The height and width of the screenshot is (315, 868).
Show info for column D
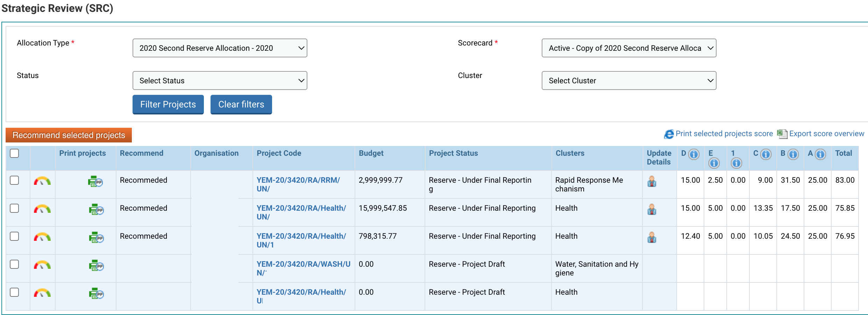coord(694,154)
